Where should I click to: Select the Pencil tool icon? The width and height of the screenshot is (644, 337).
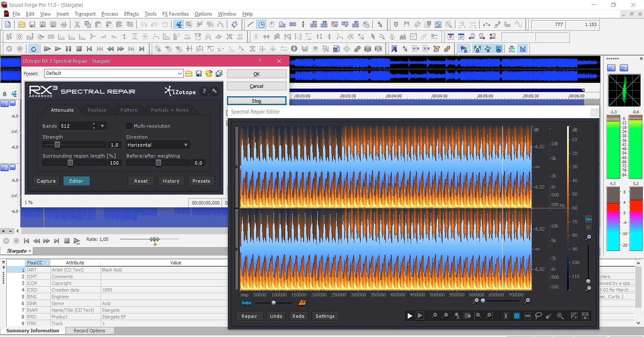pos(200,25)
